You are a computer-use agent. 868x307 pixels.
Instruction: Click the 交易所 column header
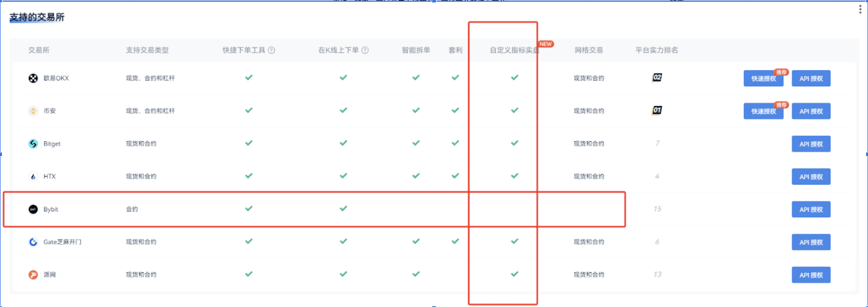39,50
